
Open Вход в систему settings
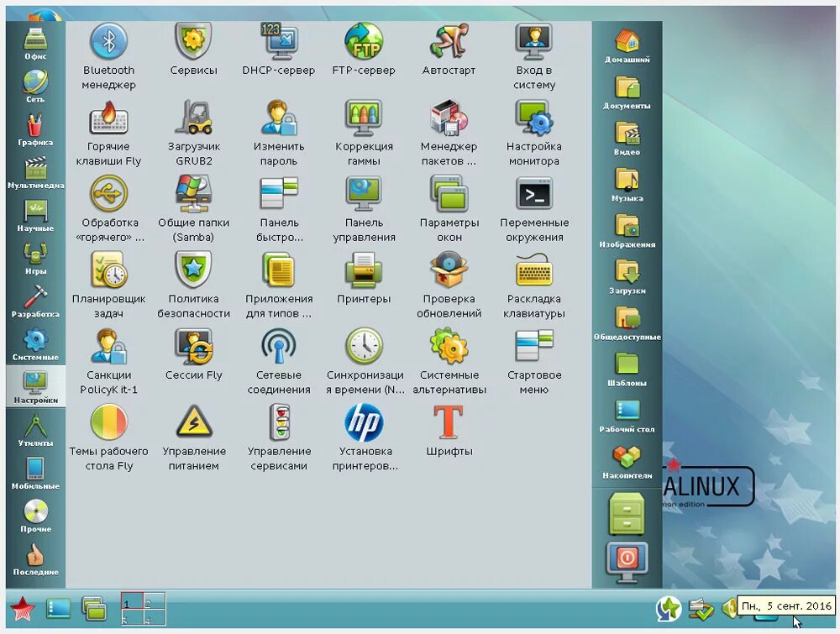(534, 56)
